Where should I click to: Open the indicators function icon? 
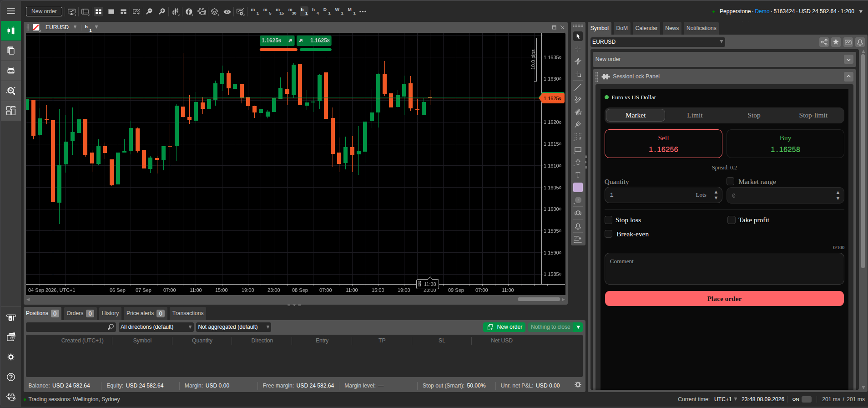point(189,11)
